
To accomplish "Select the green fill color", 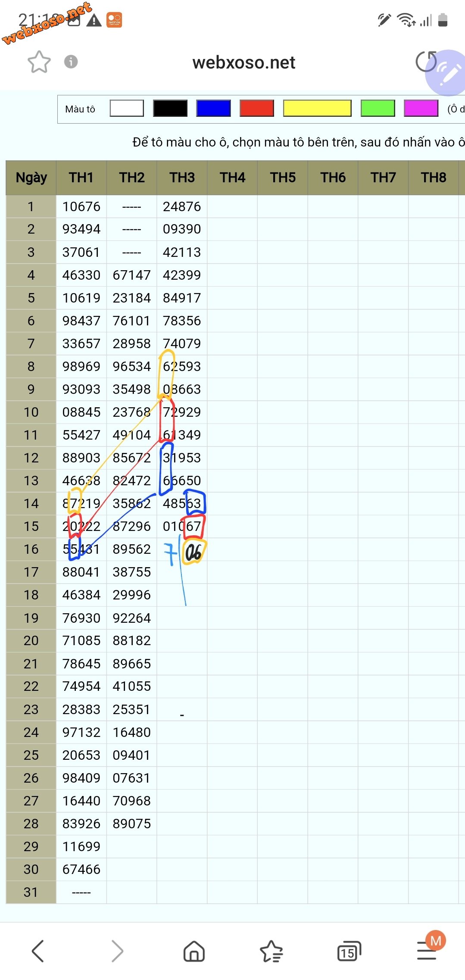I will 378,108.
